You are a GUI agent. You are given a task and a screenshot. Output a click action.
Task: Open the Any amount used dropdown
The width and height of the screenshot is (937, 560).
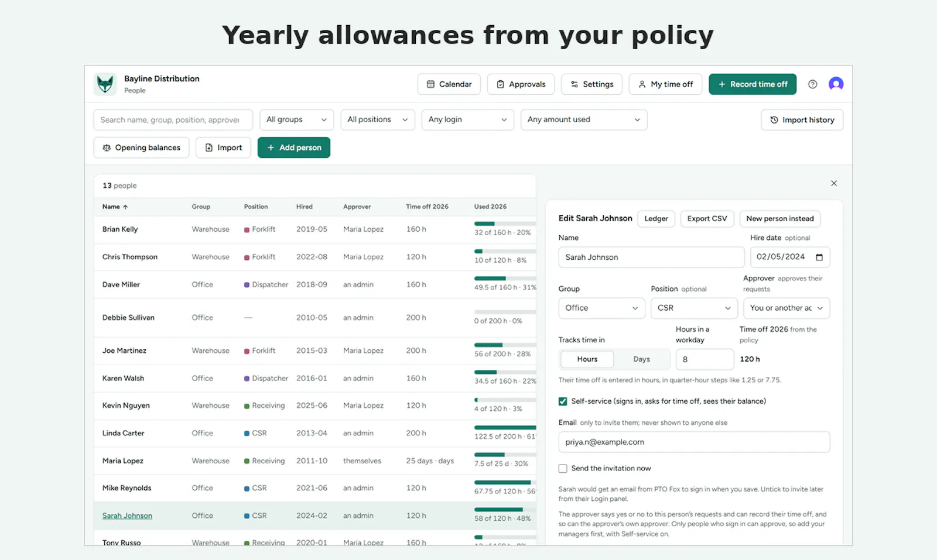tap(584, 119)
